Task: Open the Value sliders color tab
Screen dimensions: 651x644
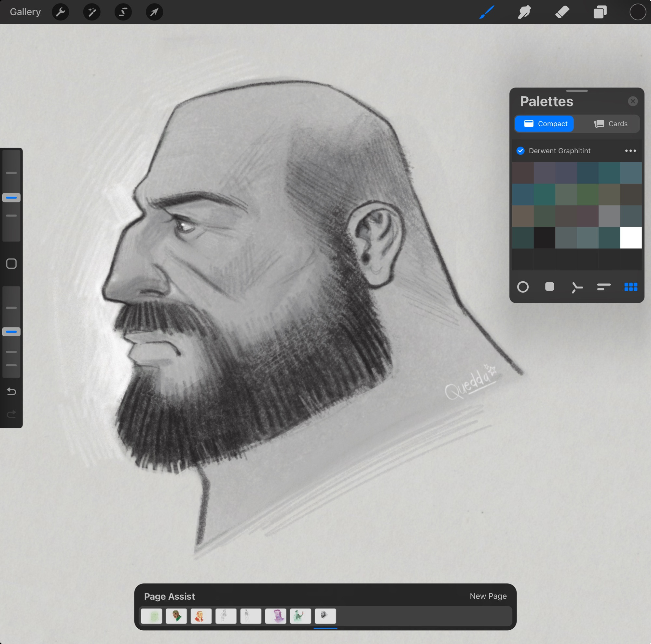Action: click(x=603, y=287)
